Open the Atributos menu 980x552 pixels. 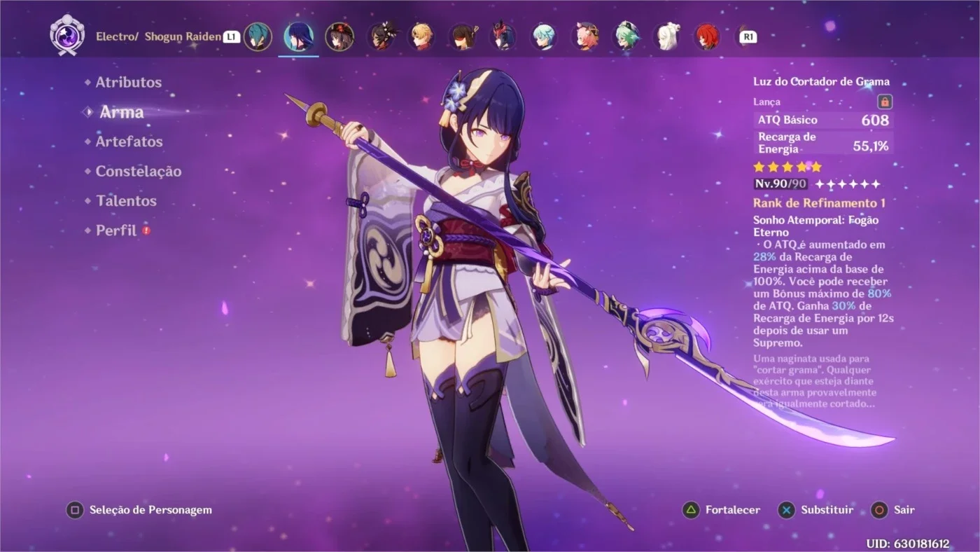click(x=129, y=83)
